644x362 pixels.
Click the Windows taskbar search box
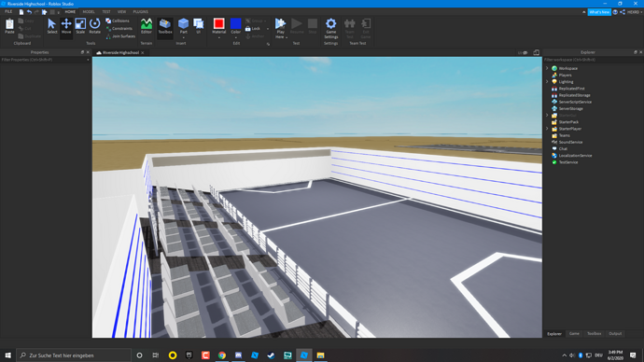(74, 355)
